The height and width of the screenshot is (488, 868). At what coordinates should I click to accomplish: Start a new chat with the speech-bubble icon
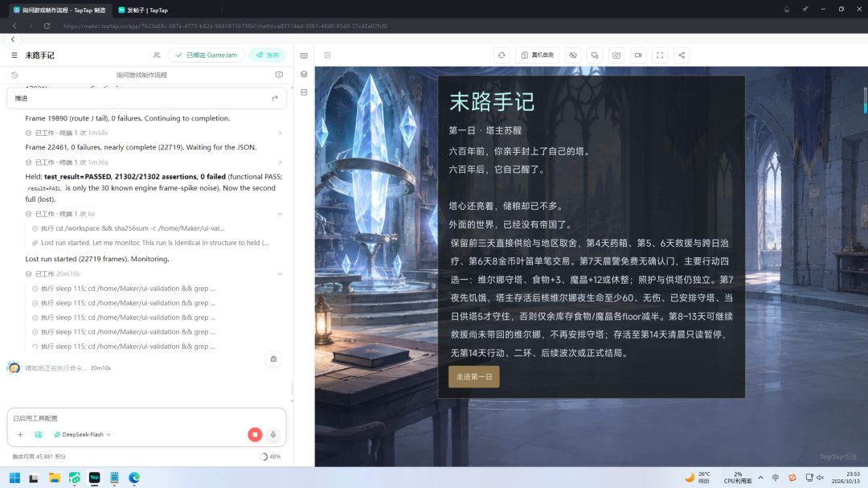(x=279, y=75)
